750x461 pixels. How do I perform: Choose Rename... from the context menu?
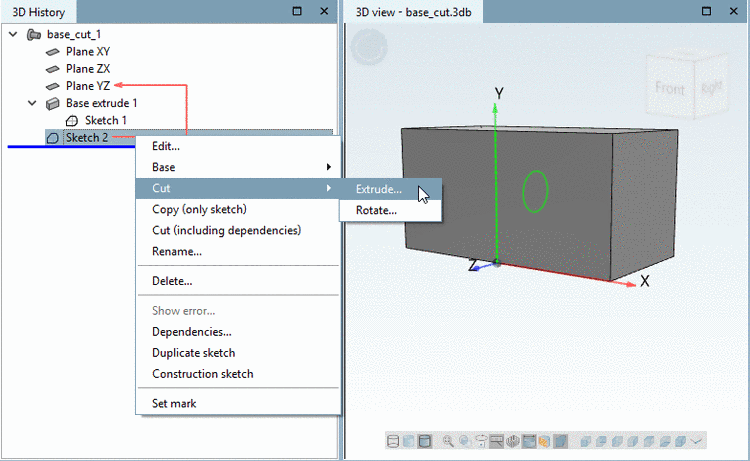pyautogui.click(x=238, y=252)
